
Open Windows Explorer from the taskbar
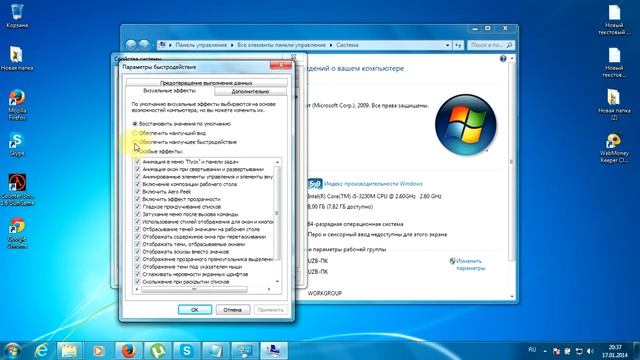69,351
